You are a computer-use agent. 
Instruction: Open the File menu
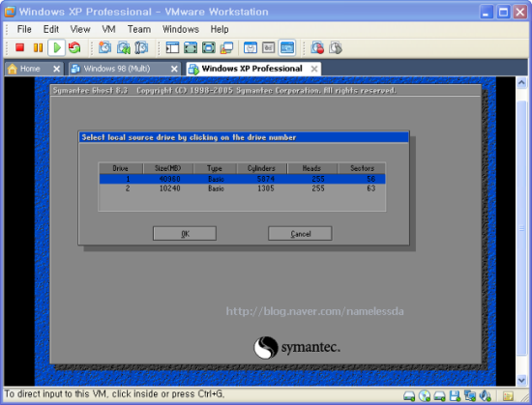click(x=24, y=30)
